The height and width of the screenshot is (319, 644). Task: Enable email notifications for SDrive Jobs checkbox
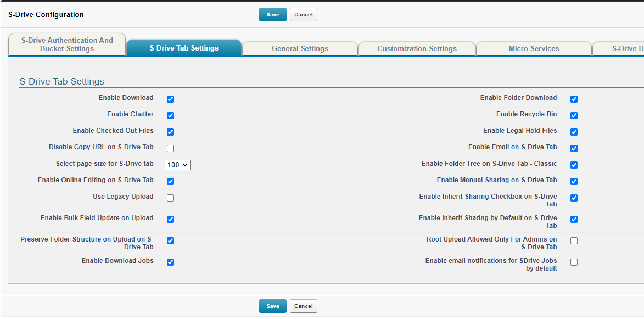pyautogui.click(x=574, y=262)
